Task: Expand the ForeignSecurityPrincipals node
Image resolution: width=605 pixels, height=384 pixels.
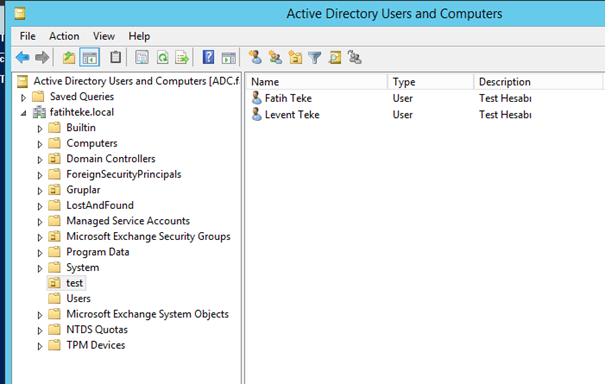Action: (40, 175)
